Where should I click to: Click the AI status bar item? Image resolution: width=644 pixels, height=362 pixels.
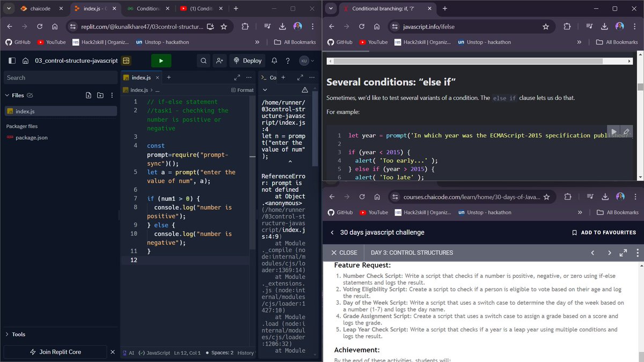(x=128, y=353)
